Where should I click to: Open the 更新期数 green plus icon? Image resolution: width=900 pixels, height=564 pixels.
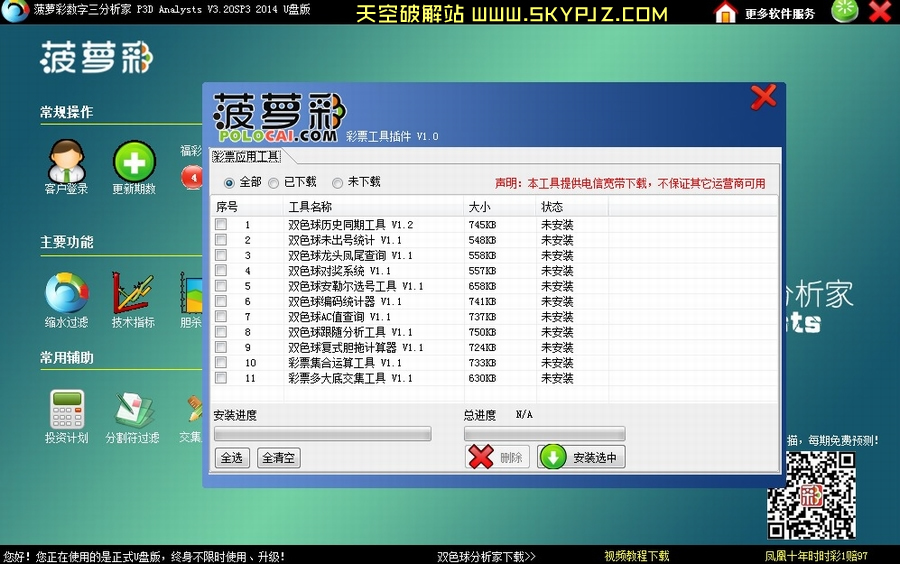coord(134,161)
